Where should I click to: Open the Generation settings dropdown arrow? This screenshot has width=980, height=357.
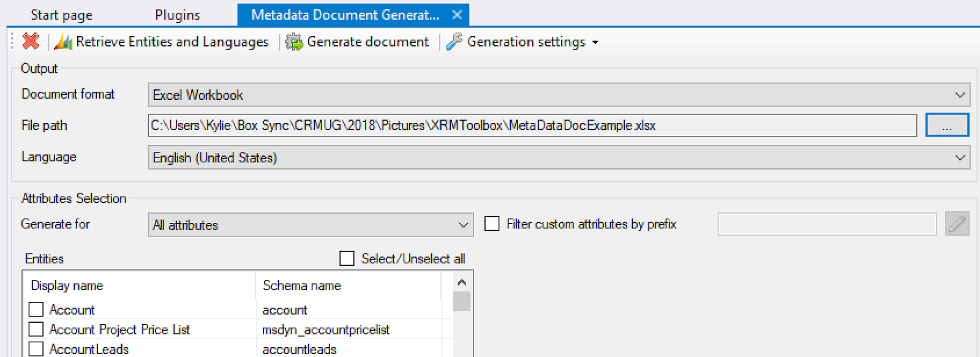click(595, 42)
